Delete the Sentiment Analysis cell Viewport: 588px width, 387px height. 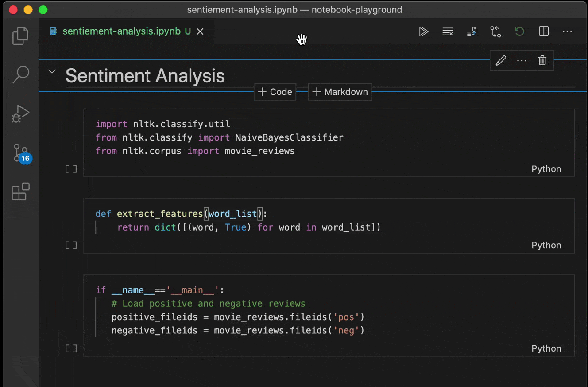pos(542,61)
